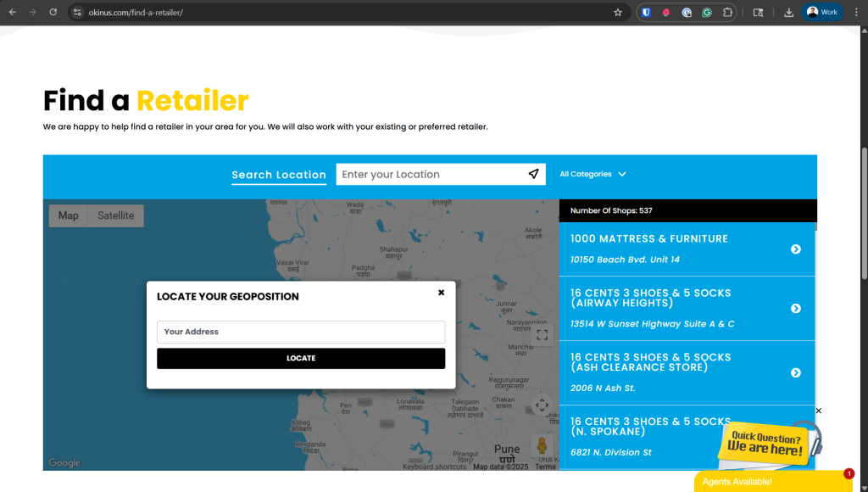Click the Street View pegman icon
Image resolution: width=868 pixels, height=492 pixels.
tap(542, 444)
